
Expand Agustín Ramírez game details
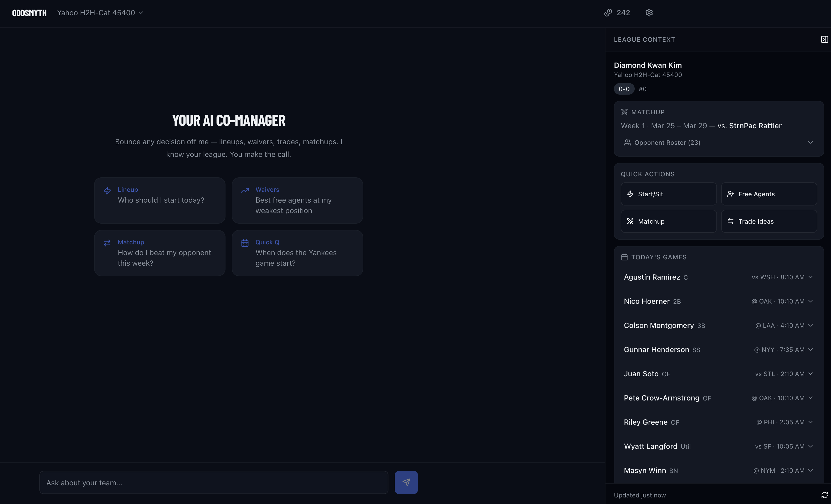click(x=811, y=277)
